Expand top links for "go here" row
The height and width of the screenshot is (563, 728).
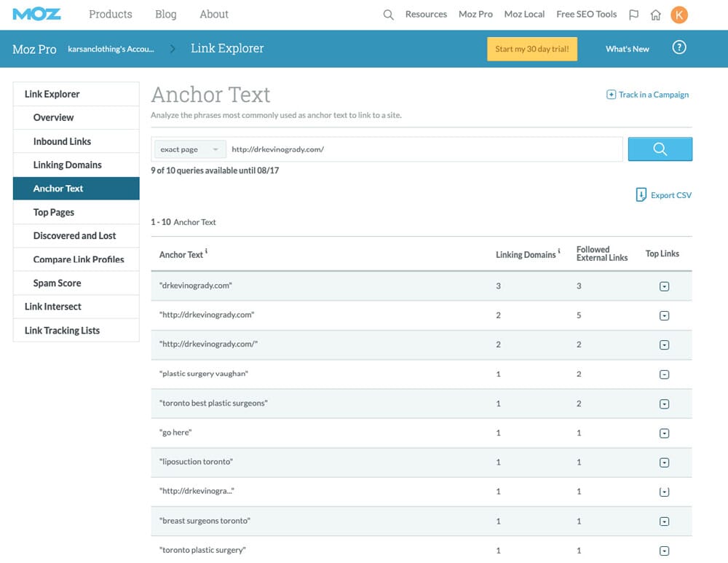pyautogui.click(x=664, y=433)
